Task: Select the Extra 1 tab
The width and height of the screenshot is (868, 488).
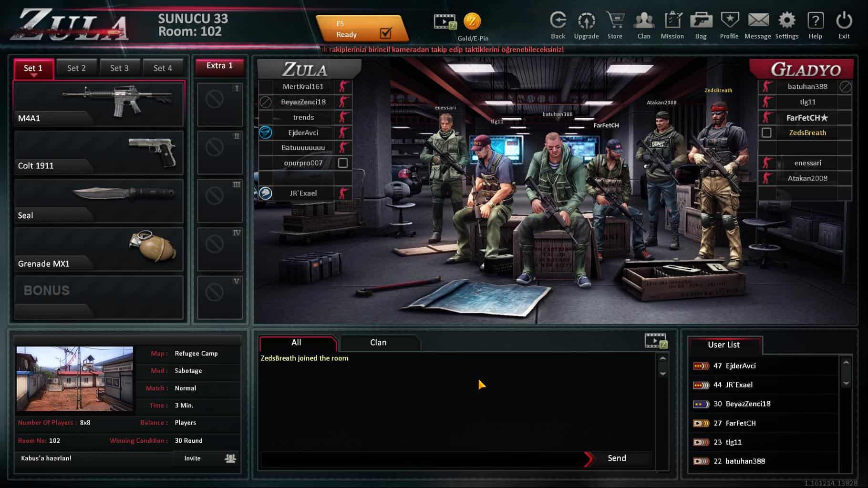Action: click(219, 66)
